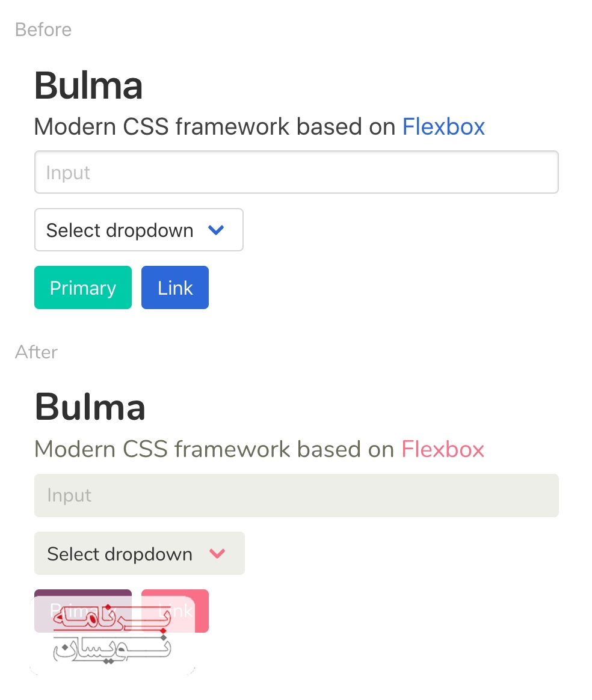This screenshot has width=592, height=700.
Task: Focus the gray Input field
Action: [296, 496]
